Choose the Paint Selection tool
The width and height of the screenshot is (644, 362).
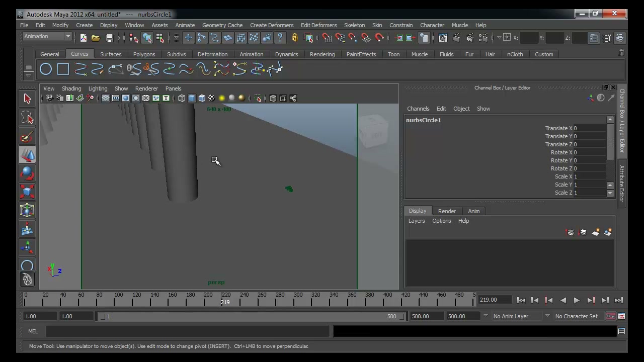27,136
